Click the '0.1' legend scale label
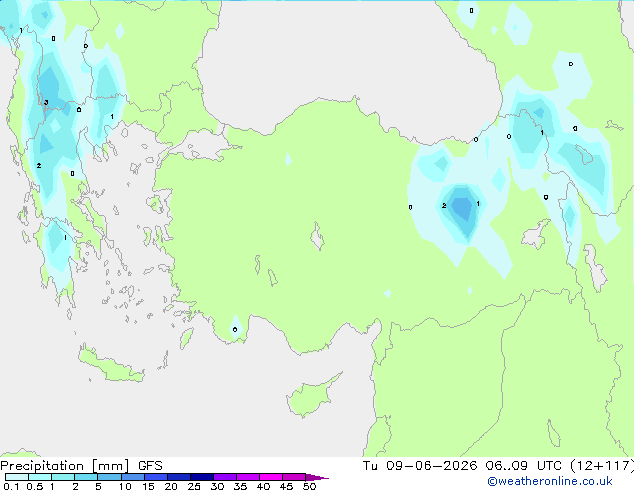 coord(11,486)
